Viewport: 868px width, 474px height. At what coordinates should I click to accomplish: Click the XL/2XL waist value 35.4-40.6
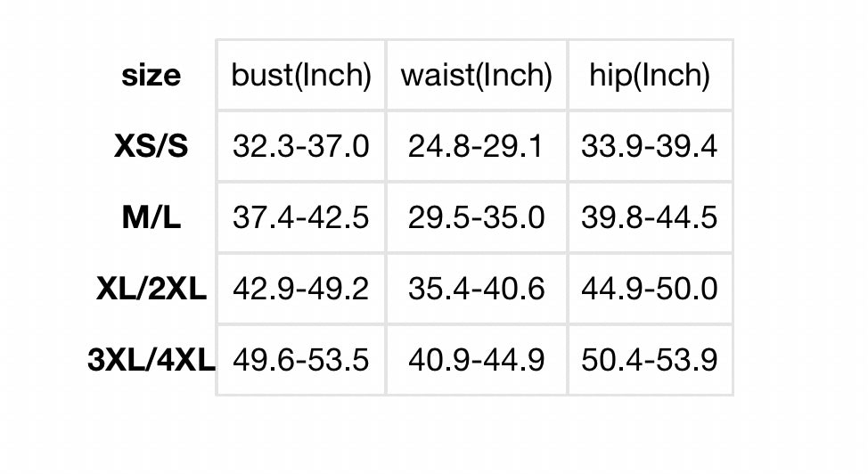(476, 289)
